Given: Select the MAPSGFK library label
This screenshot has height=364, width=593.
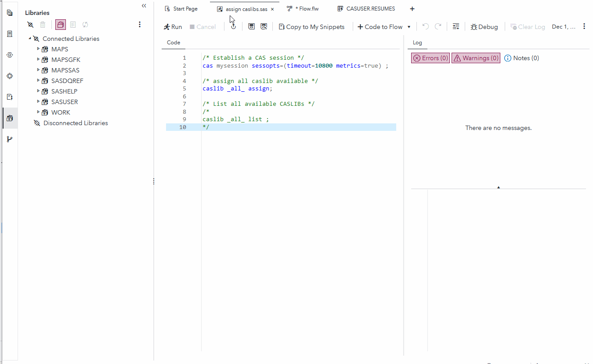Looking at the screenshot, I should pyautogui.click(x=66, y=60).
